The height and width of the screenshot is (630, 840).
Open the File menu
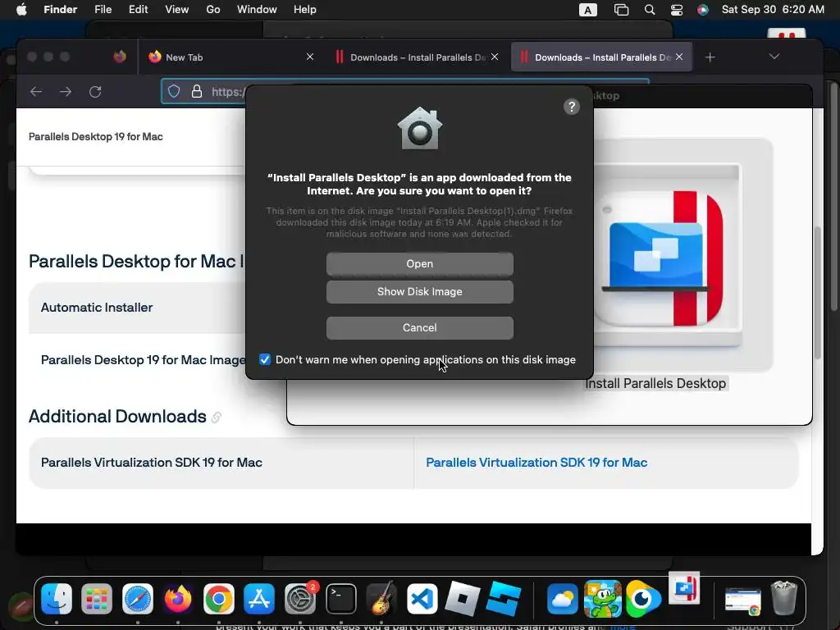click(x=103, y=10)
